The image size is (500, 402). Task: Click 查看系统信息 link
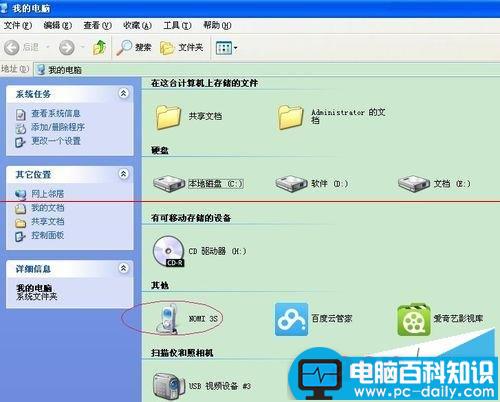[56, 113]
